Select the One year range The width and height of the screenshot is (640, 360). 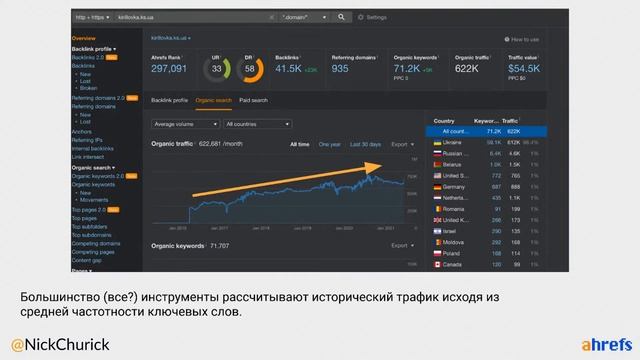tap(329, 144)
